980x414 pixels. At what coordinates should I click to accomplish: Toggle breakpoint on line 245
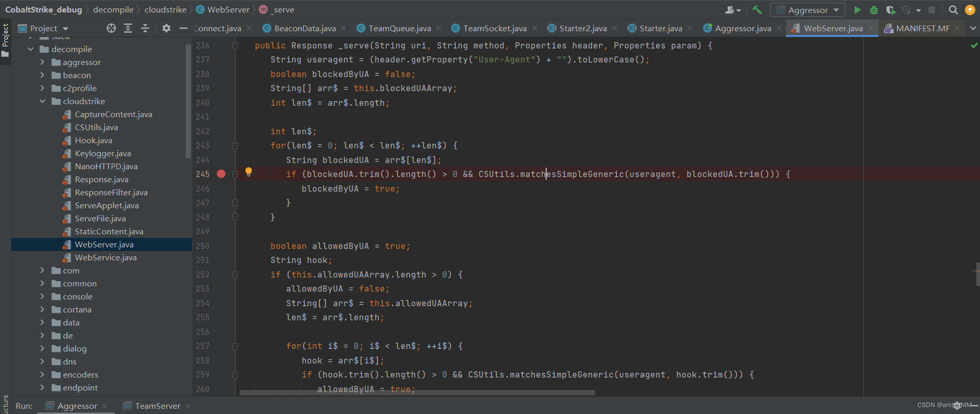click(x=221, y=174)
